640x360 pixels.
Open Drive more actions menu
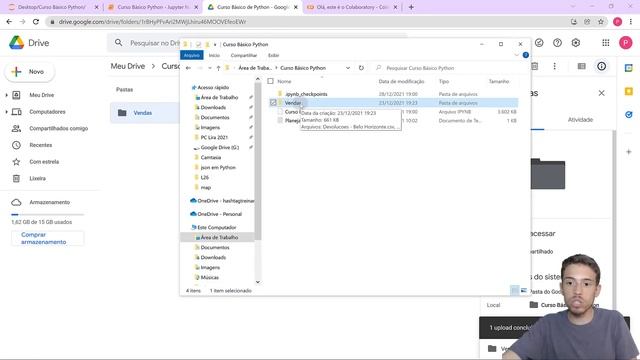pos(554,66)
